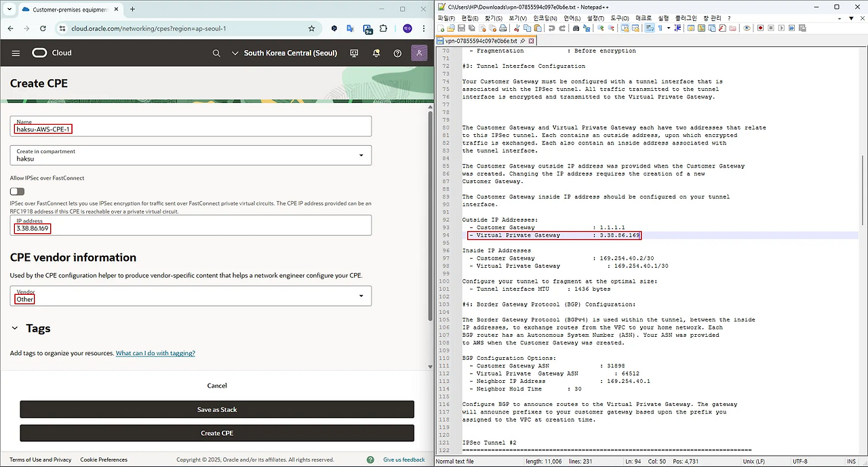Open the Oracle Cloud navigation hamburger menu
Screen dimensions: 868x467
16,53
